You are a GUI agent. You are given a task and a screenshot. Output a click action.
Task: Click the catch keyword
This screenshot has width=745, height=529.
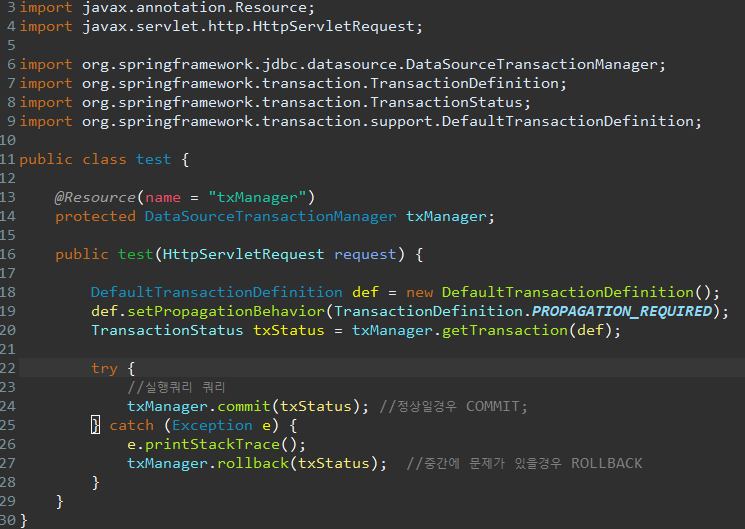tap(132, 425)
